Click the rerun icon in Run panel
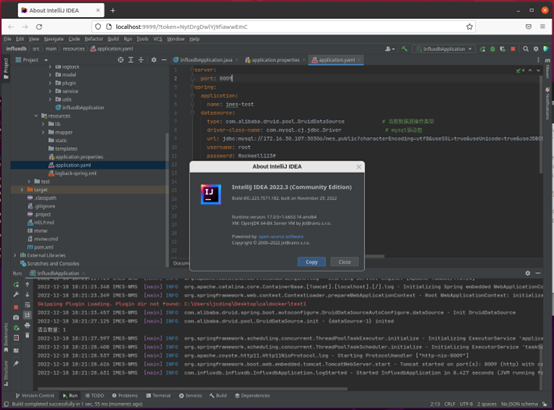 pos(16,285)
